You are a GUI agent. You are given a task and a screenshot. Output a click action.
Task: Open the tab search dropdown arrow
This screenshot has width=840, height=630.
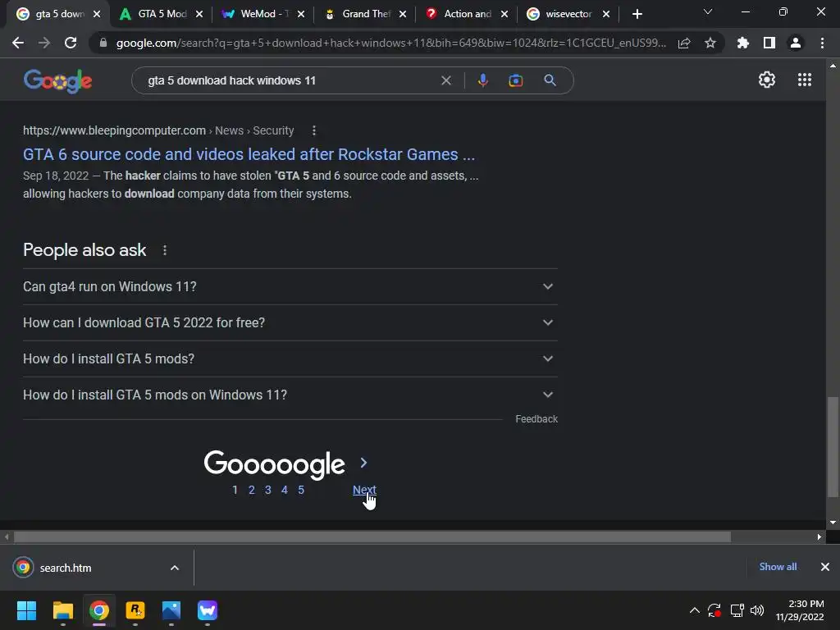[708, 11]
